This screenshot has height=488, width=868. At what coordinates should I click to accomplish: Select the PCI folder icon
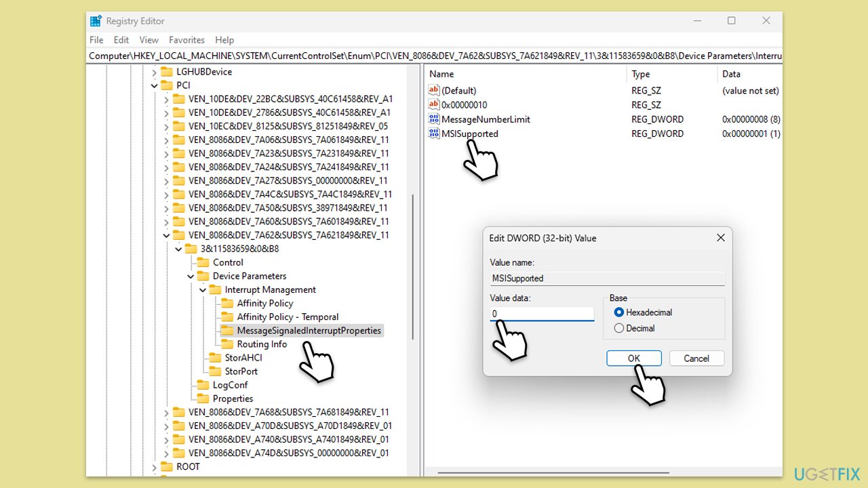tap(167, 85)
